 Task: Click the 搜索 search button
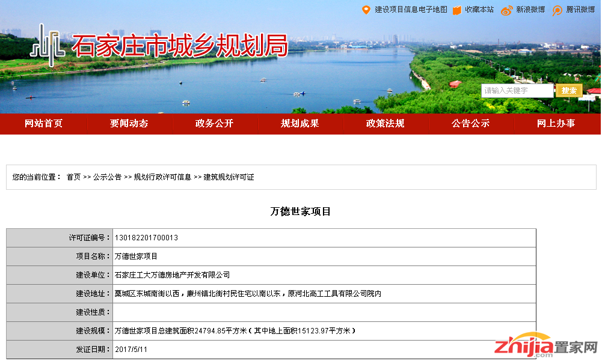tap(568, 91)
